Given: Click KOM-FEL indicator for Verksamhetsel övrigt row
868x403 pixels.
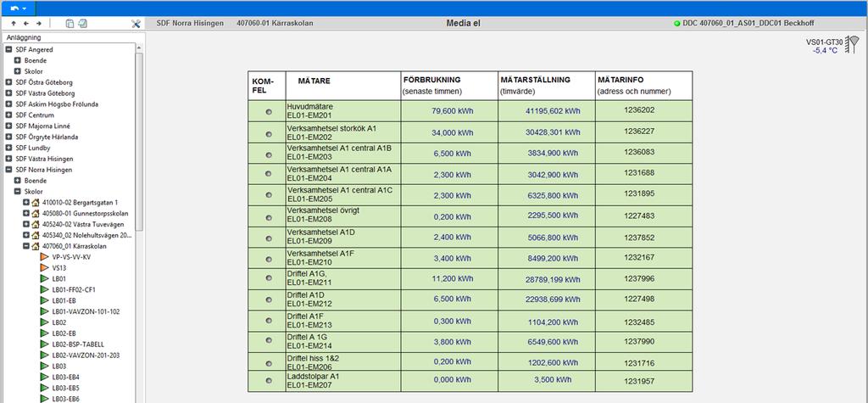Looking at the screenshot, I should point(269,216).
